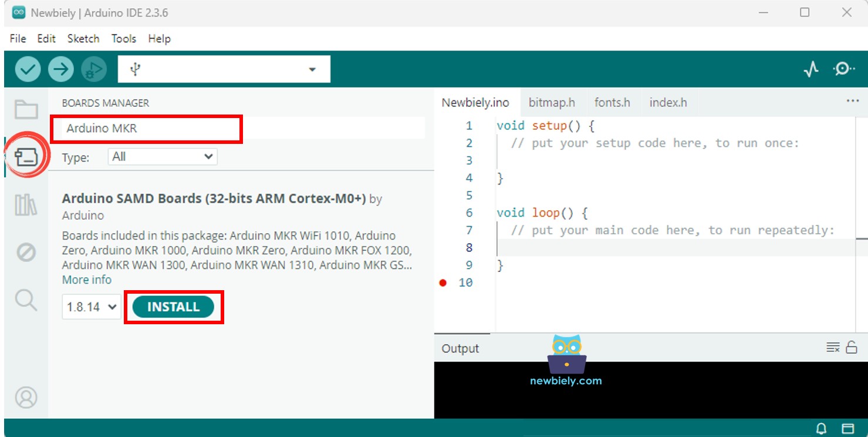The width and height of the screenshot is (868, 437).
Task: Open the Tools menu
Action: [123, 39]
